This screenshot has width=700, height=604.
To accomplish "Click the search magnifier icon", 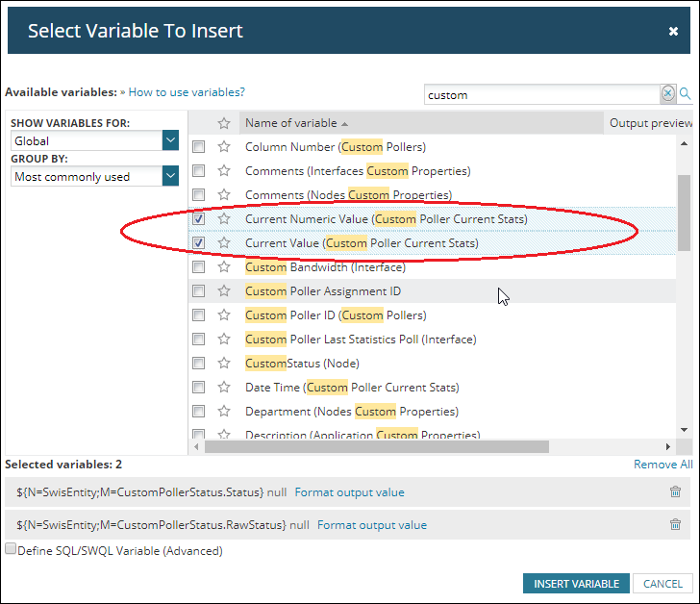I will (685, 93).
